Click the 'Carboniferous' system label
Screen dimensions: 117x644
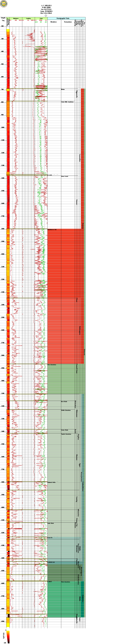tap(83, 486)
